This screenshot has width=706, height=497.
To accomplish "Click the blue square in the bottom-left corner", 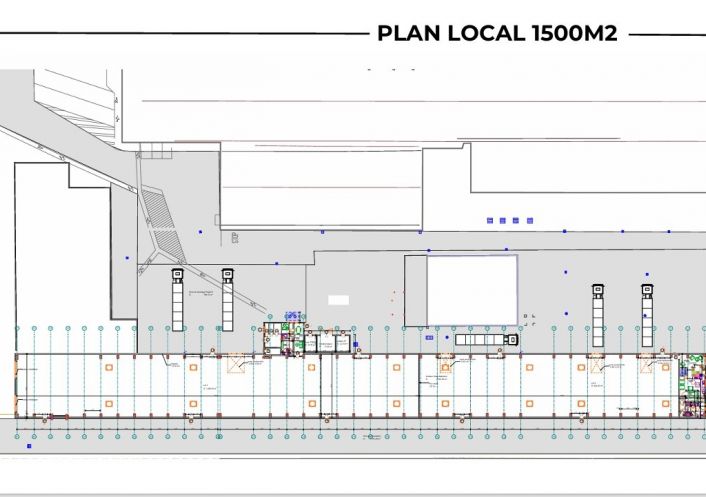I will pos(30,447).
